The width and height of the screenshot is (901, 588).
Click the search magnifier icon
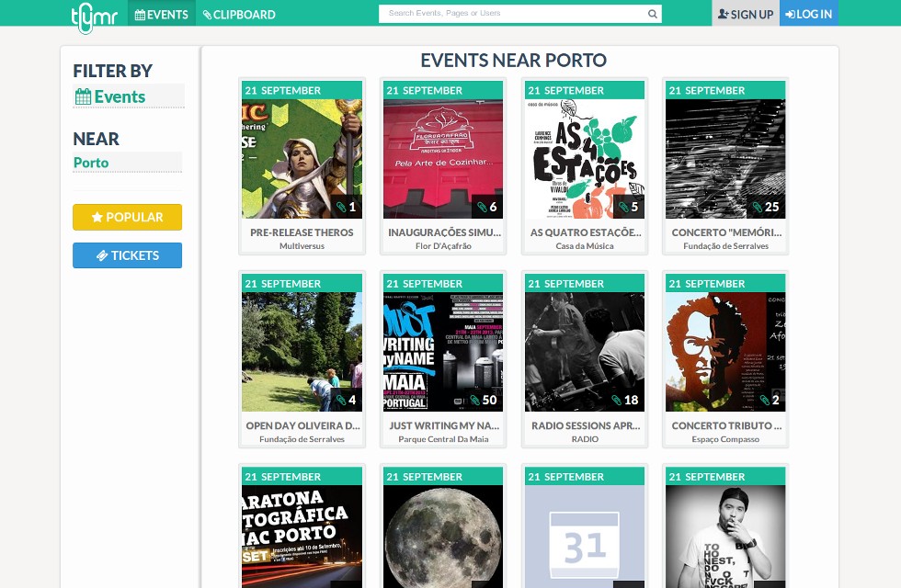[653, 14]
